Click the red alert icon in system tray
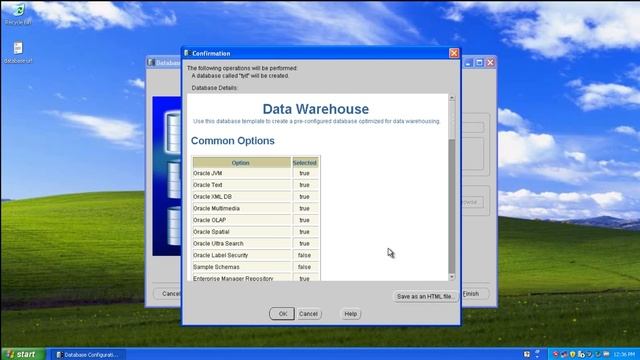This screenshot has height=360, width=640. click(x=556, y=354)
